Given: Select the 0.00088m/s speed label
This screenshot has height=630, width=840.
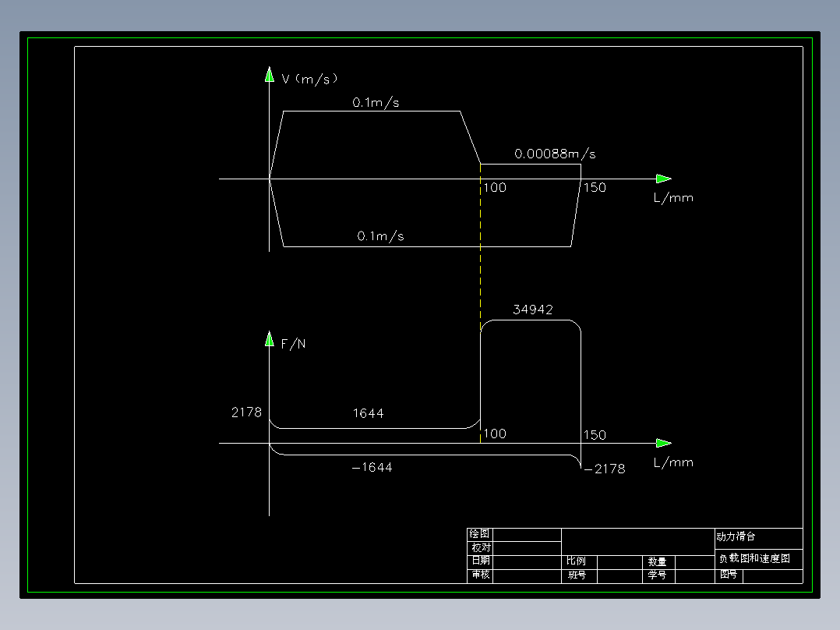Looking at the screenshot, I should [x=555, y=154].
